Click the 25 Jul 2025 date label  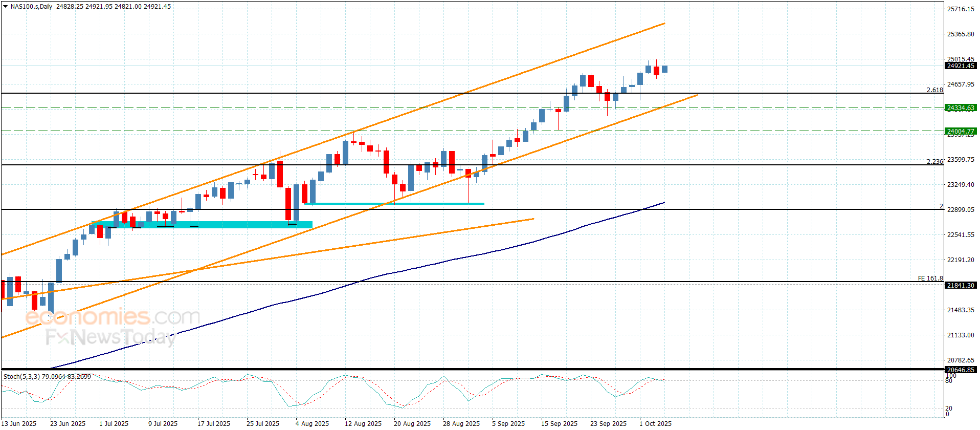tap(263, 424)
